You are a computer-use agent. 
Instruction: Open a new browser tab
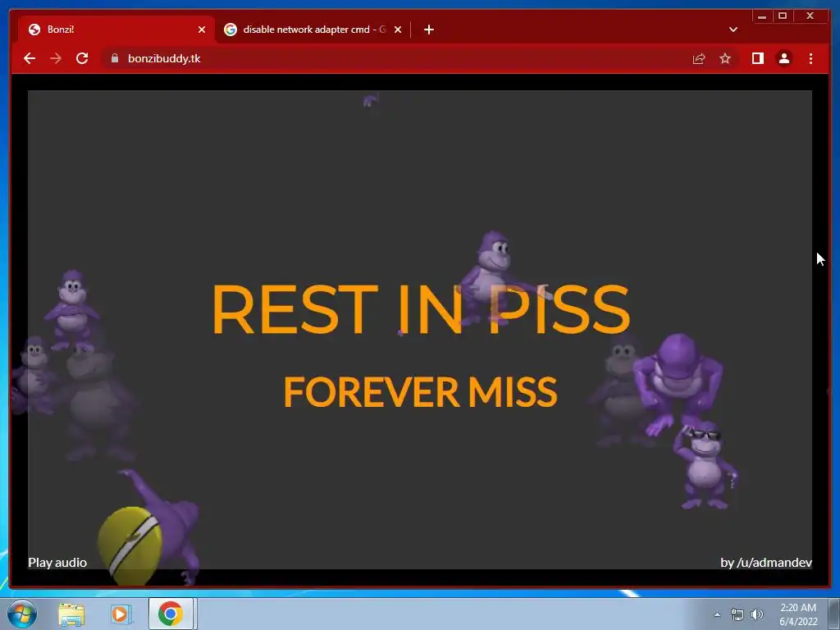click(428, 30)
